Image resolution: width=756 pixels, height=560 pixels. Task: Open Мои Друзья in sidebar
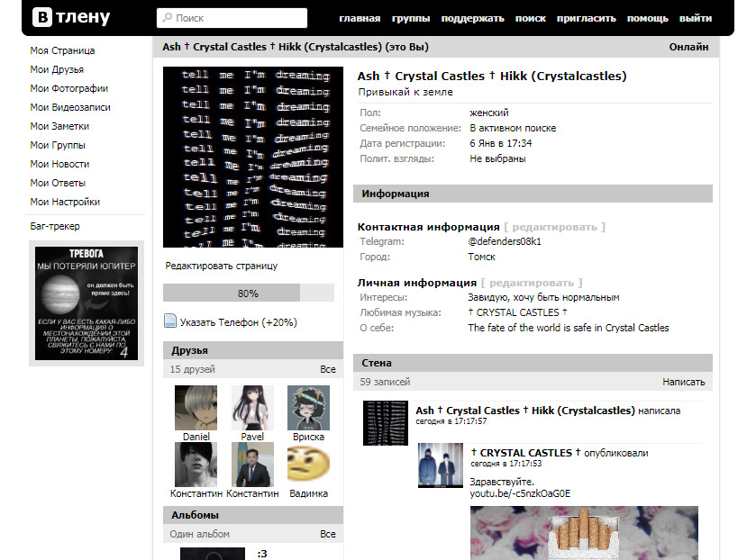[57, 69]
